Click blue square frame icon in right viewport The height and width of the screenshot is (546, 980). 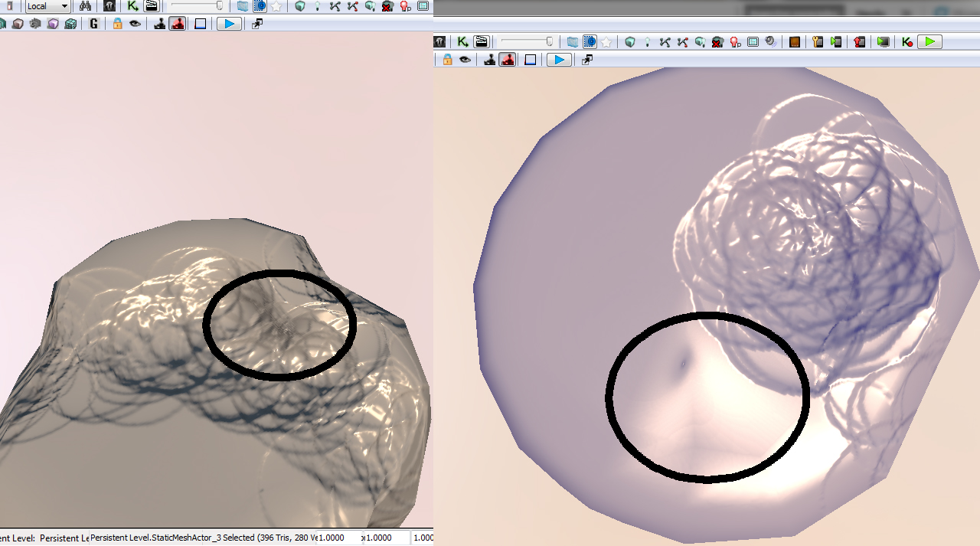(x=531, y=60)
